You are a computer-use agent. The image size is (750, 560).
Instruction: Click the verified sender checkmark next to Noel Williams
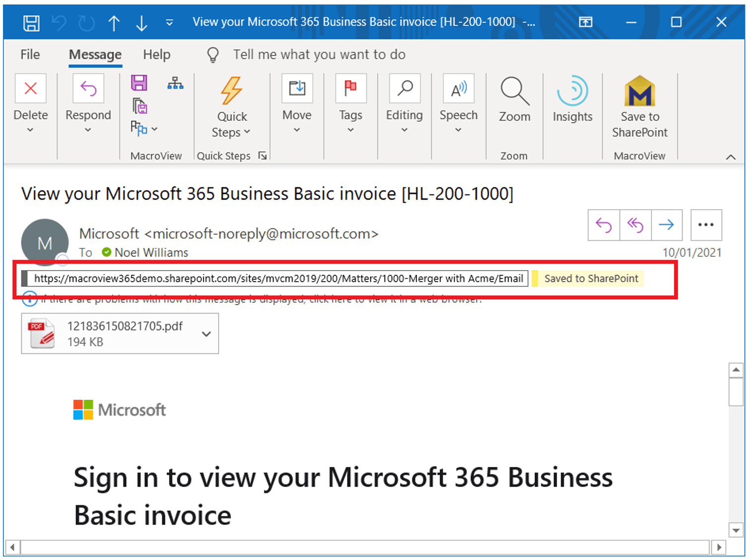(x=106, y=252)
